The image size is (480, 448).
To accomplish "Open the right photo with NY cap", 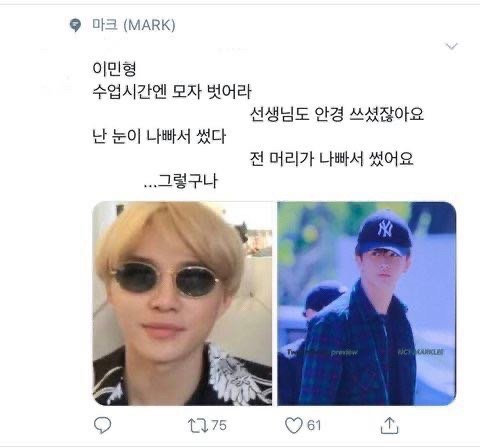I will (x=367, y=303).
